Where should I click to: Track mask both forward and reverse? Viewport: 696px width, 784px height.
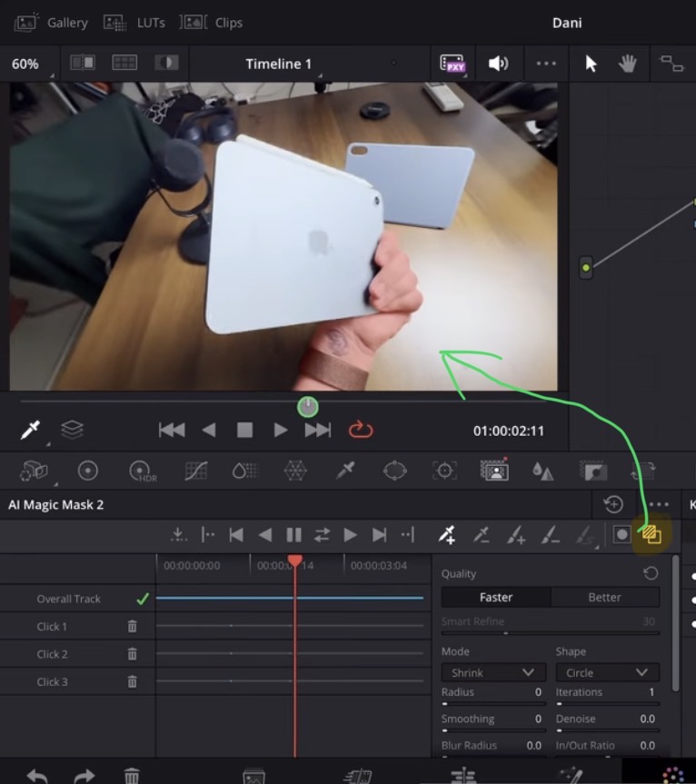pos(322,535)
